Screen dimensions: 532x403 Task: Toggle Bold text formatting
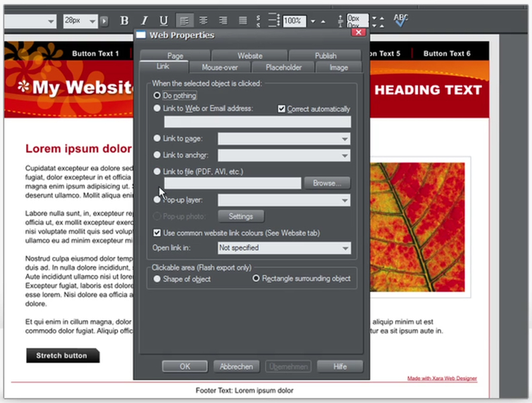click(x=124, y=21)
